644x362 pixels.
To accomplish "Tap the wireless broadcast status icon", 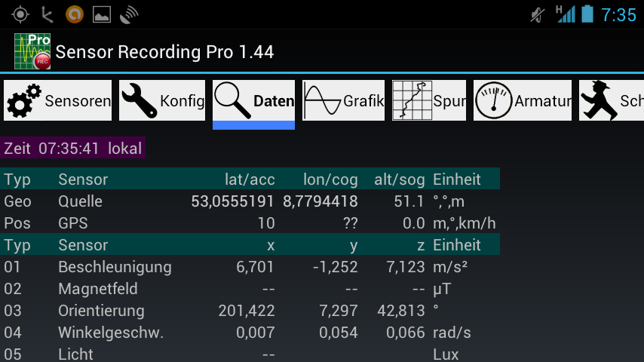I will 129,15.
